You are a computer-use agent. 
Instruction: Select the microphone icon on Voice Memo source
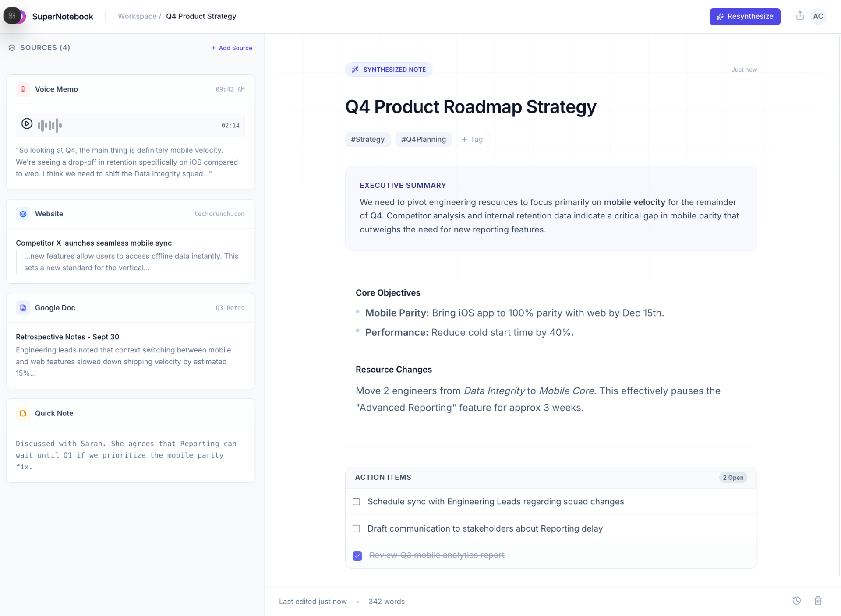click(x=23, y=89)
